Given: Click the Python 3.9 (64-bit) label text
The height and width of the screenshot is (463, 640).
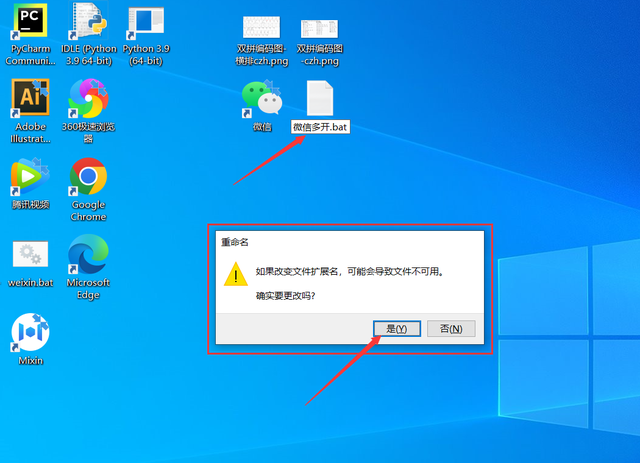Looking at the screenshot, I should click(146, 55).
